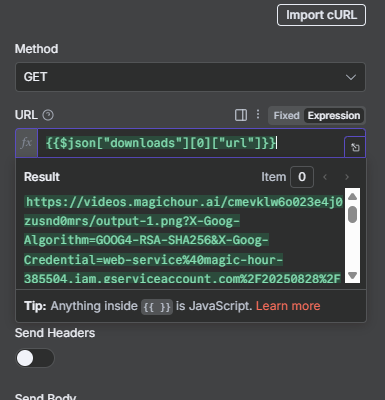Switch URL mode to Fixed

[x=286, y=116]
